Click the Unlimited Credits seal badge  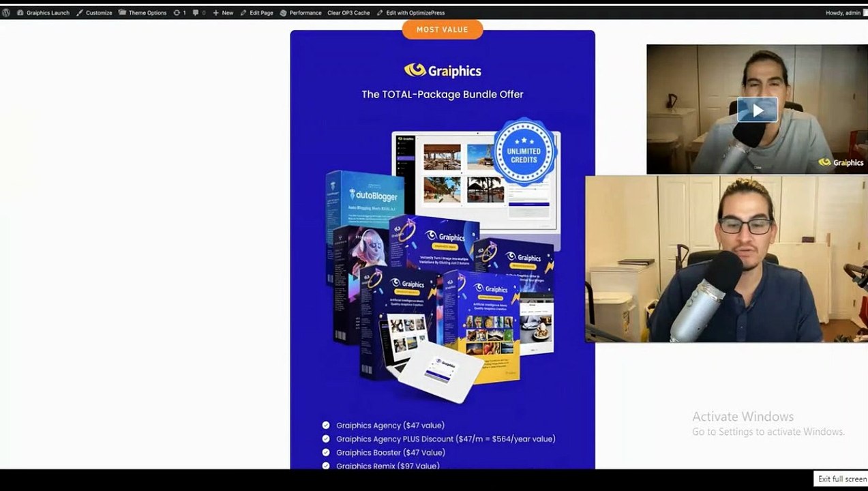(525, 153)
